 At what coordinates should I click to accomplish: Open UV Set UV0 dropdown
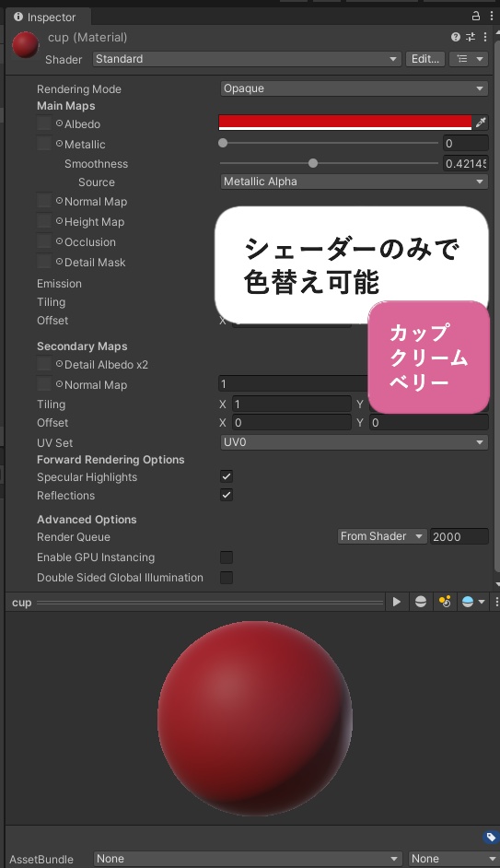click(354, 442)
